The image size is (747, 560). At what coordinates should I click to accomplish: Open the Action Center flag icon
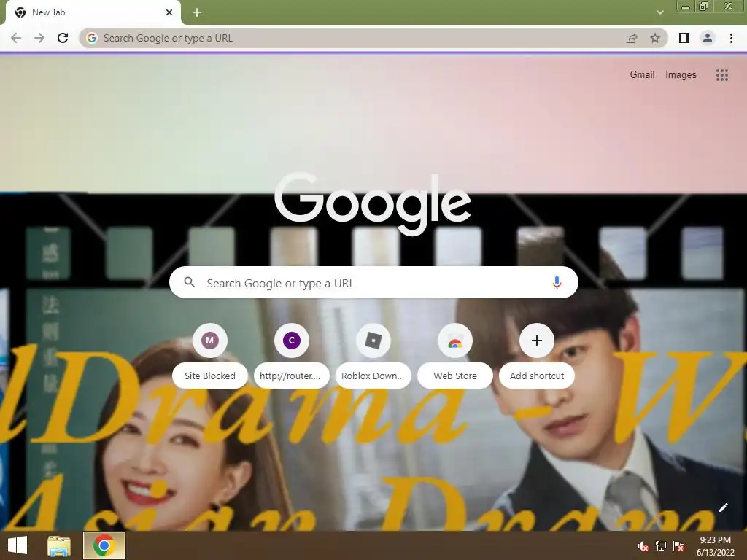[x=678, y=546]
